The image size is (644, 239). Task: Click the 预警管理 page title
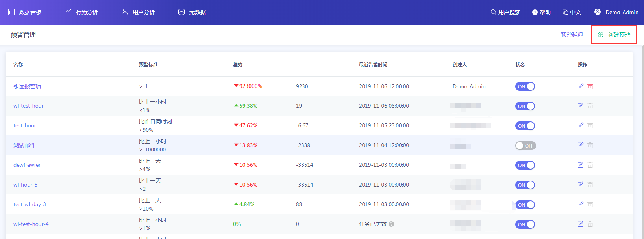pyautogui.click(x=23, y=35)
